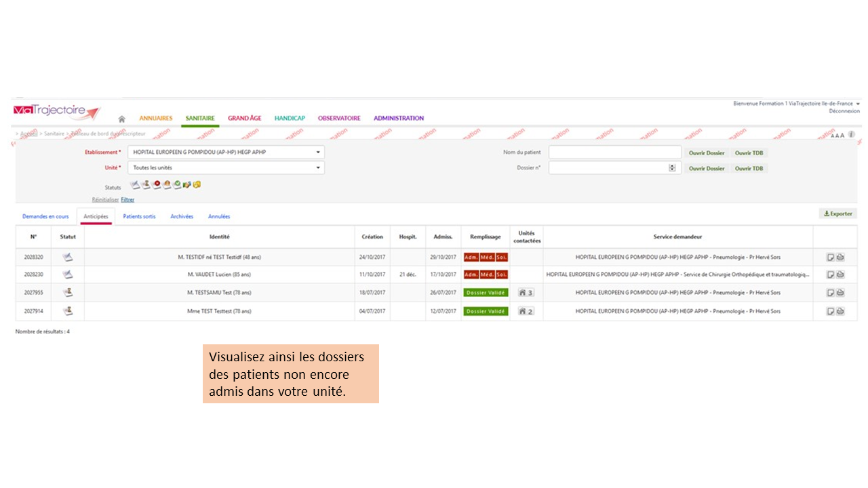Click the print icon for dossier 2028320
Image resolution: width=868 pixels, height=488 pixels.
pos(840,257)
